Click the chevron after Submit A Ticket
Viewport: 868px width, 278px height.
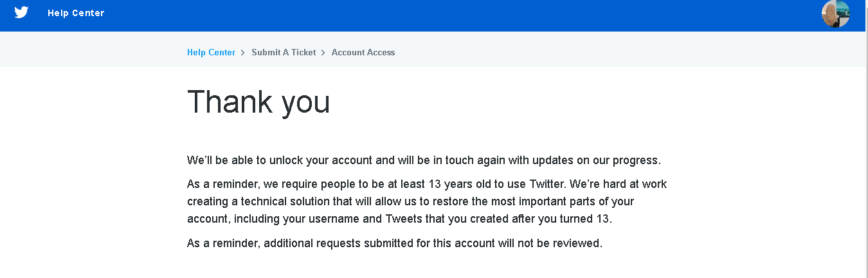[x=323, y=52]
